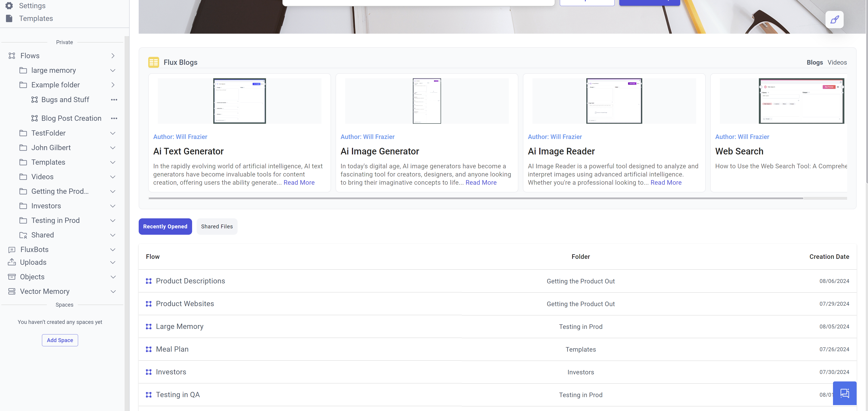Click the Settings gear icon
This screenshot has width=868, height=411.
tap(9, 5)
